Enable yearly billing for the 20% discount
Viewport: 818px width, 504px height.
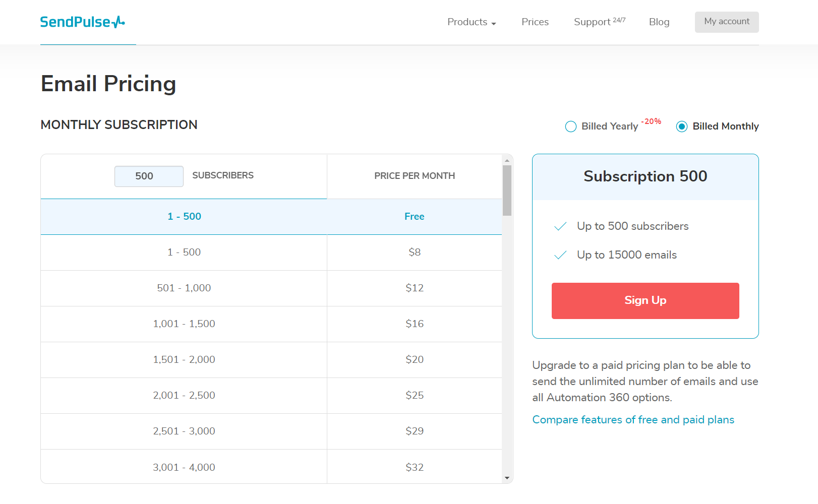(570, 127)
